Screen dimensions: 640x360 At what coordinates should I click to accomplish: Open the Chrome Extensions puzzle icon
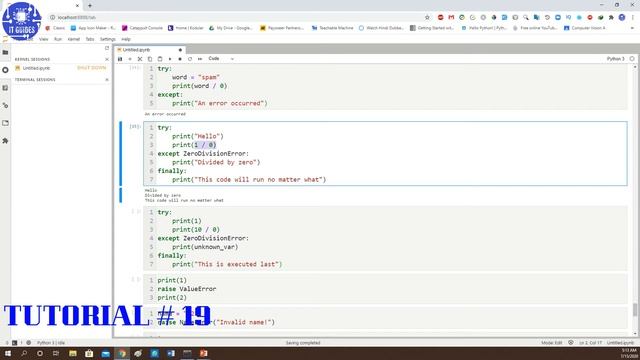(x=611, y=18)
